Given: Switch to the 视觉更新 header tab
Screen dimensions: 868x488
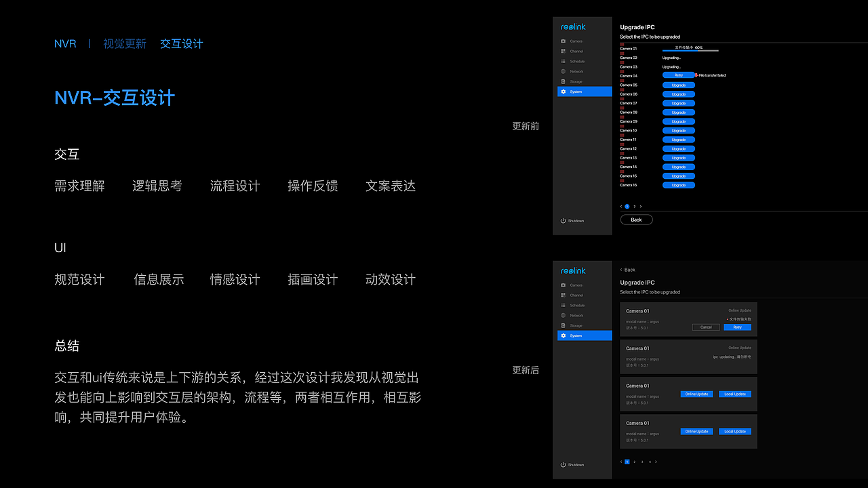Looking at the screenshot, I should (x=125, y=44).
